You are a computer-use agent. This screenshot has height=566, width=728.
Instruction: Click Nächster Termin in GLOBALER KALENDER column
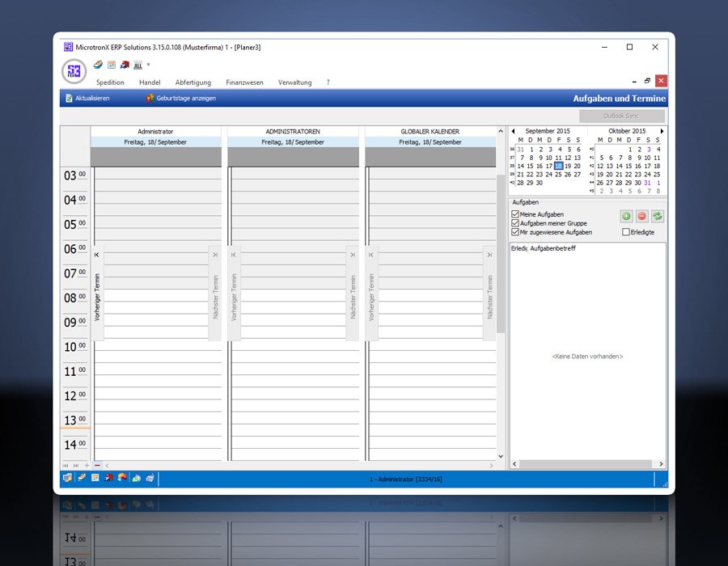pos(489,294)
